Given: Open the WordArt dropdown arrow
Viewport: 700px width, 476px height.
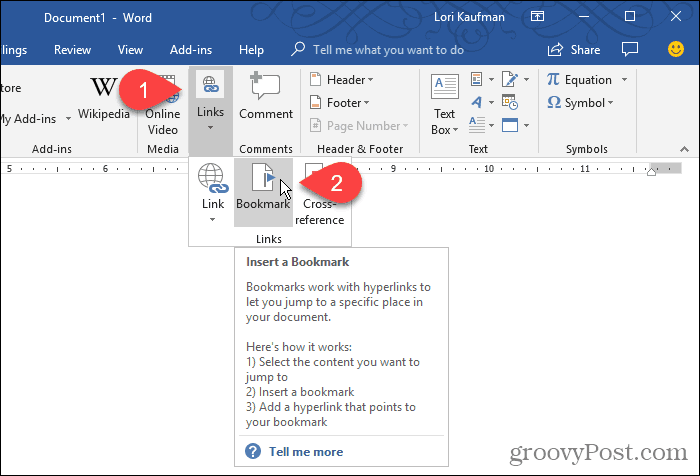Looking at the screenshot, I should click(x=492, y=103).
